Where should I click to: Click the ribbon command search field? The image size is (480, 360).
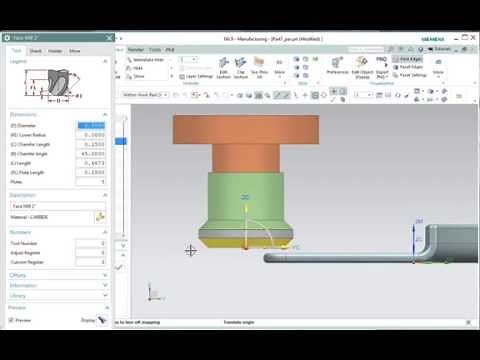(366, 50)
